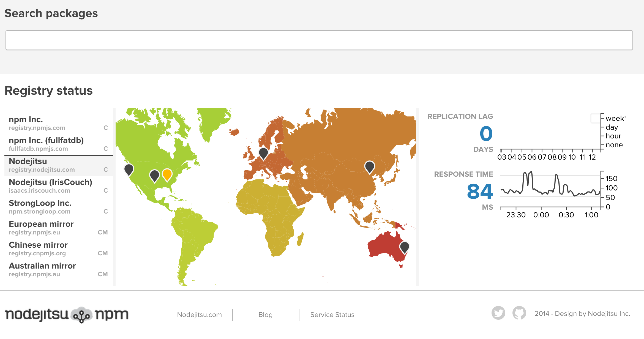Click the REPLICATION LAG heading
Image resolution: width=644 pixels, height=339 pixels.
(460, 116)
